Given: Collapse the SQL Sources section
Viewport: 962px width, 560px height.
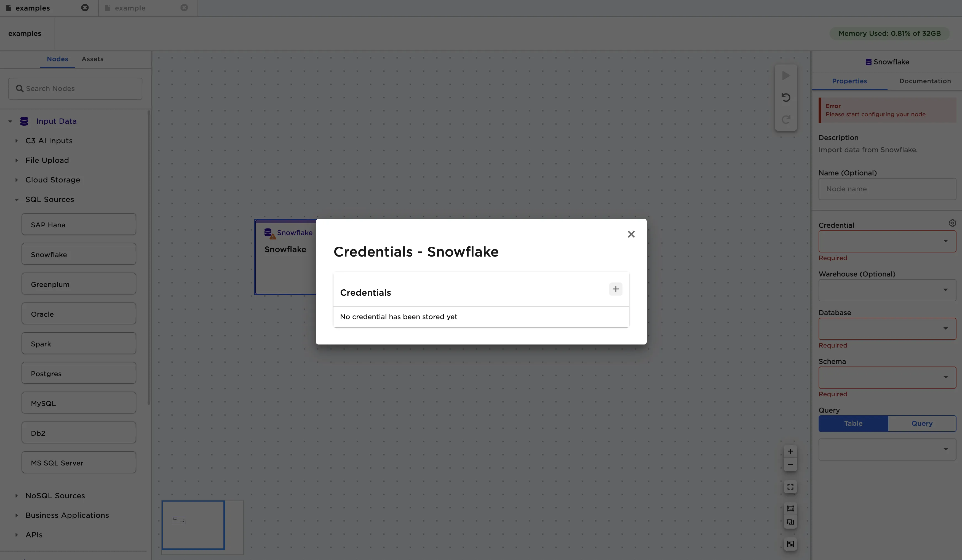Looking at the screenshot, I should point(17,200).
